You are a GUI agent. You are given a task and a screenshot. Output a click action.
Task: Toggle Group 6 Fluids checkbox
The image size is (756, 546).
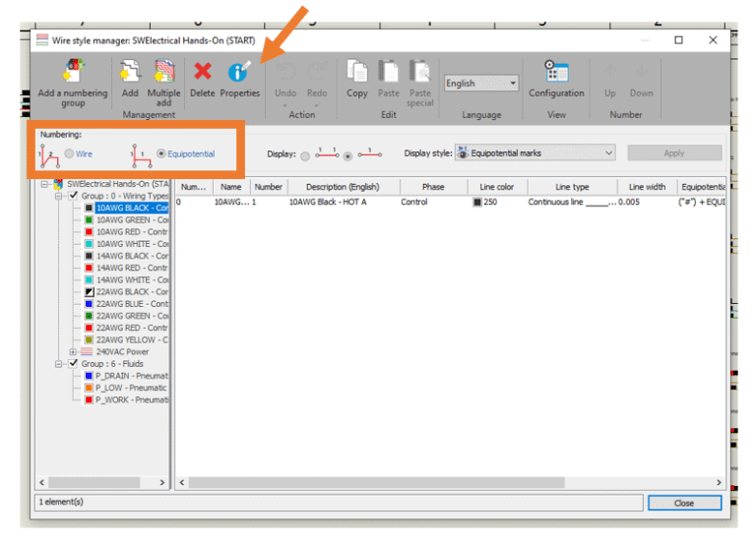point(73,363)
